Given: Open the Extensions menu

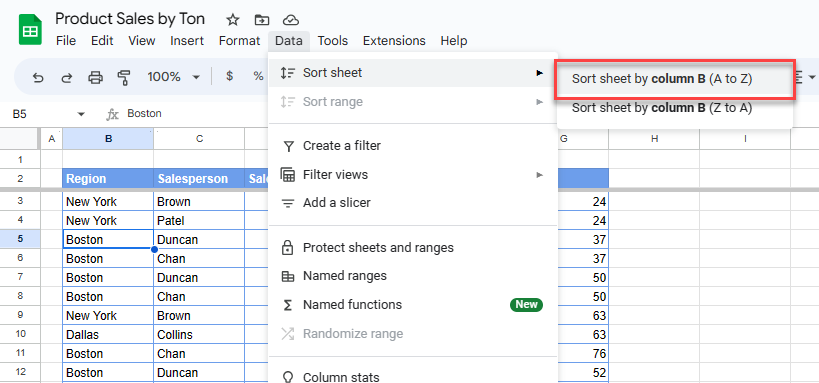Looking at the screenshot, I should pos(394,41).
